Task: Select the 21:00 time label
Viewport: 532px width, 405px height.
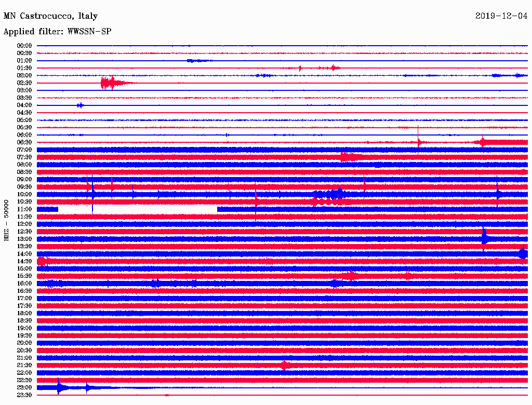Action: 24,358
